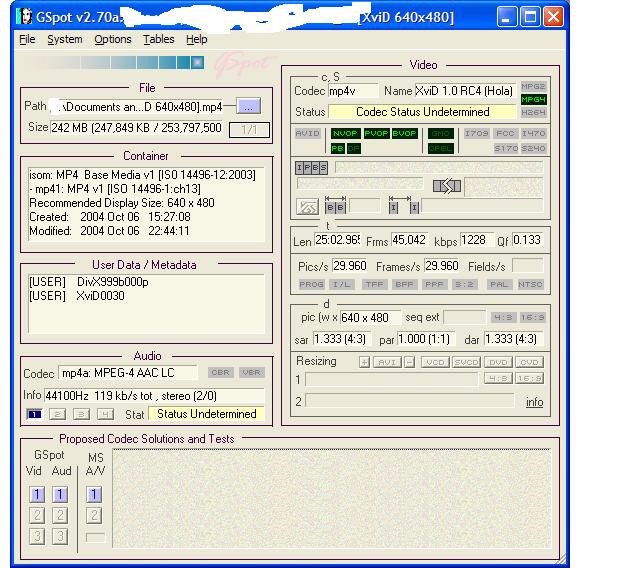
Task: Click the GSpot app icon in title bar
Action: 24,16
